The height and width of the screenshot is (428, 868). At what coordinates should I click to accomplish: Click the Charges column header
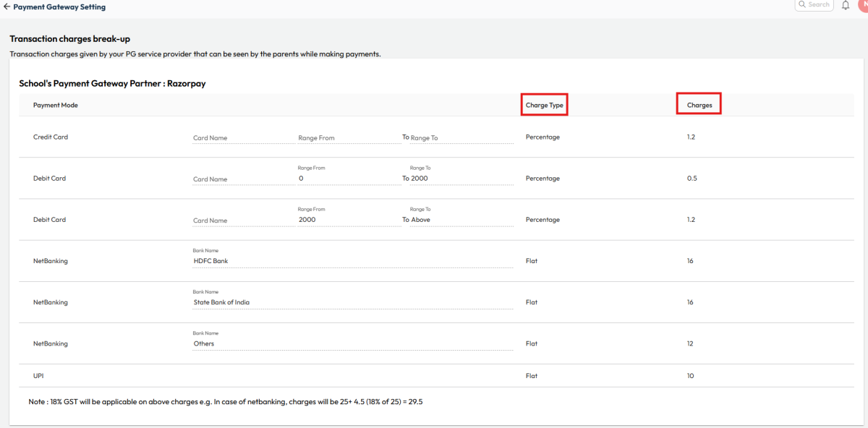click(x=698, y=103)
